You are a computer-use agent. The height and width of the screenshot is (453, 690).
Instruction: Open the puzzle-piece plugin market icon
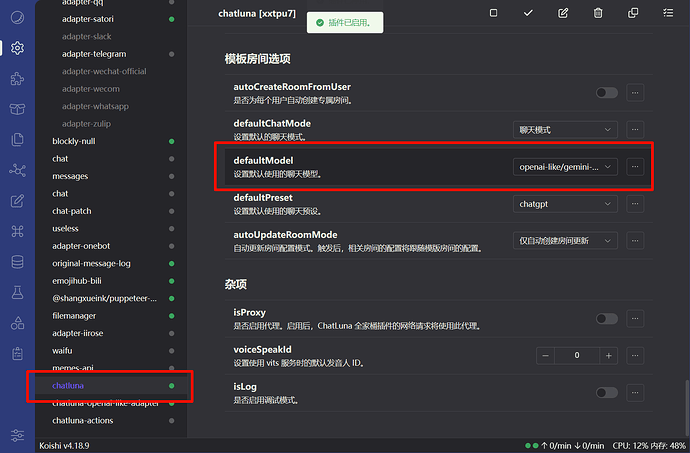[x=17, y=78]
